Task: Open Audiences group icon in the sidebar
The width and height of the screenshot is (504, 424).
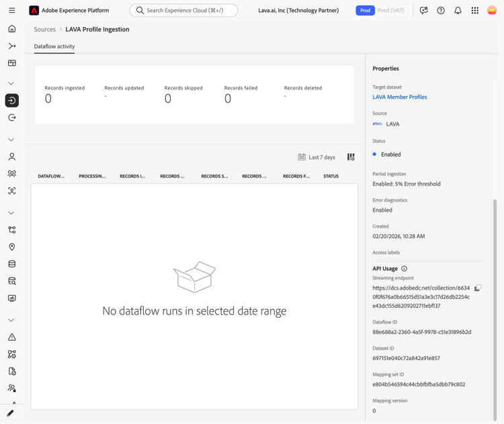Action: (x=12, y=174)
